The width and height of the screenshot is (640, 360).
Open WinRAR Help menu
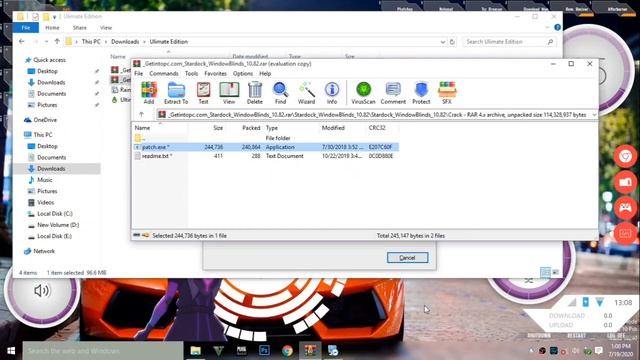(265, 73)
